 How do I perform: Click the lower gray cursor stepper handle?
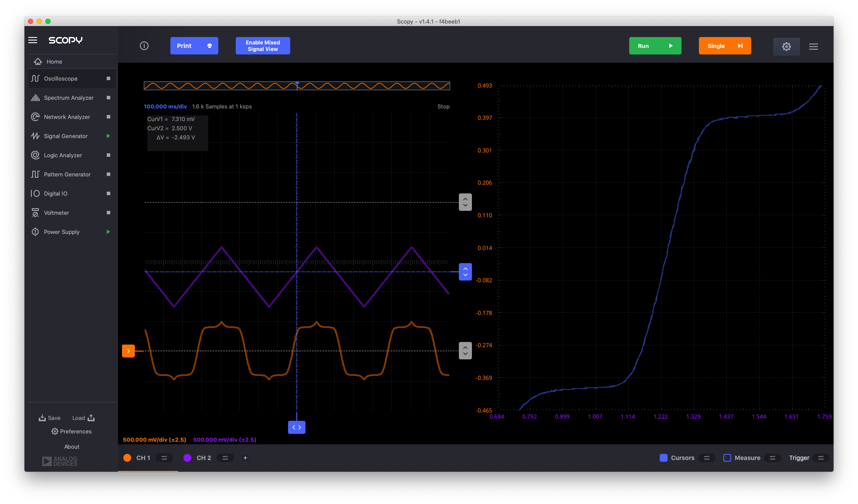(465, 351)
